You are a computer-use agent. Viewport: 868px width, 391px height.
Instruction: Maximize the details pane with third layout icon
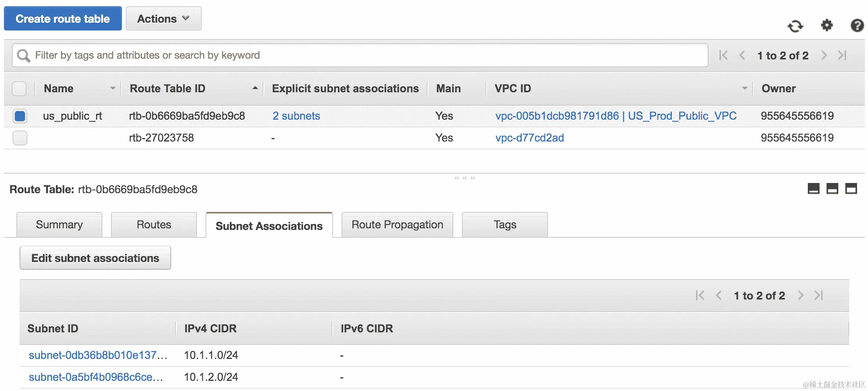(851, 189)
